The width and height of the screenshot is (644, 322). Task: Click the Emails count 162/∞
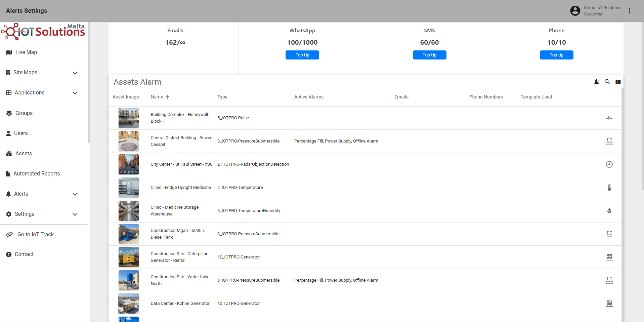click(x=175, y=43)
